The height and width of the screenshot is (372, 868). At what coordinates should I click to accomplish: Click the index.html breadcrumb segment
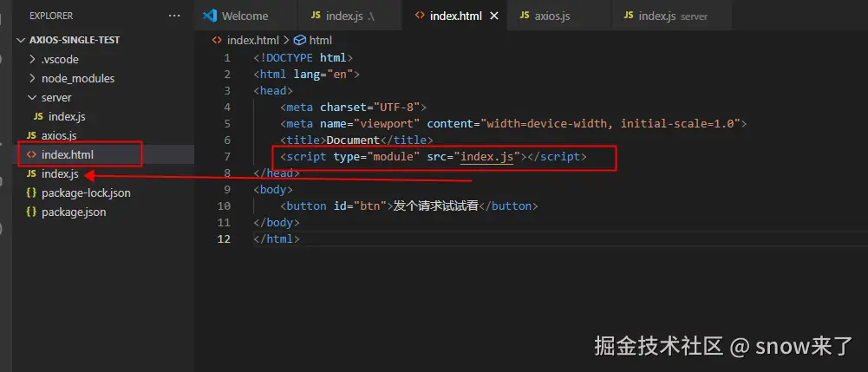pyautogui.click(x=253, y=41)
